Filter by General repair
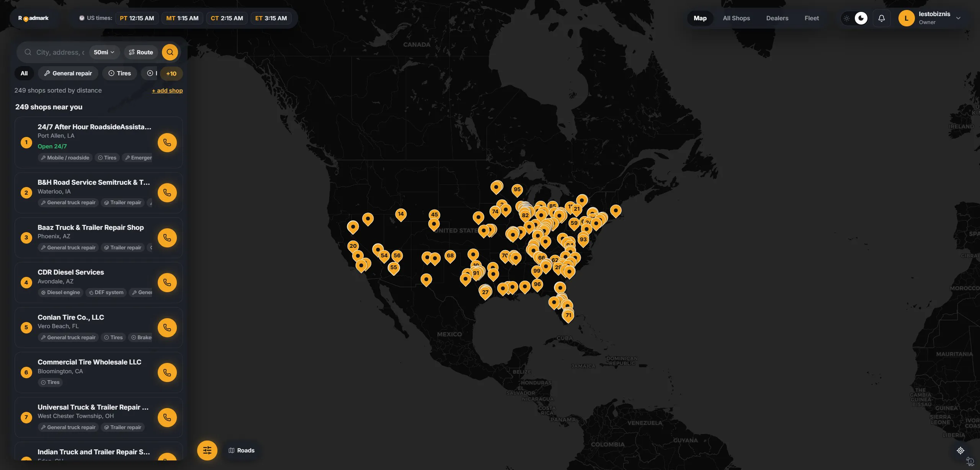The width and height of the screenshot is (980, 470). pyautogui.click(x=68, y=73)
